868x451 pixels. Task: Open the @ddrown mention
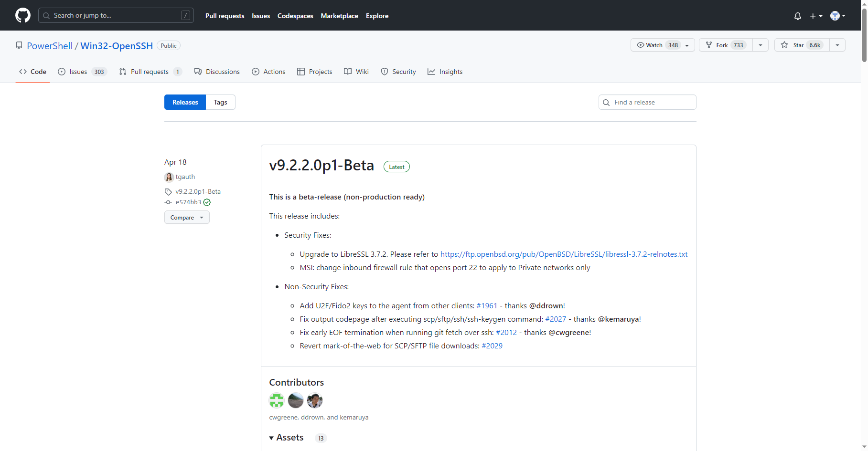[546, 305]
